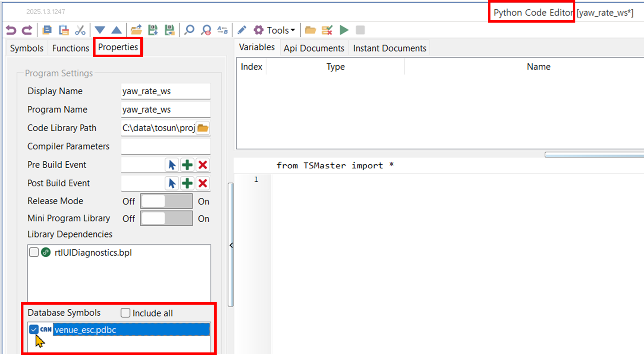Image resolution: width=644 pixels, height=355 pixels.
Task: Check the rtlUIDiagnostics.bpl dependency checkbox
Action: (x=34, y=252)
